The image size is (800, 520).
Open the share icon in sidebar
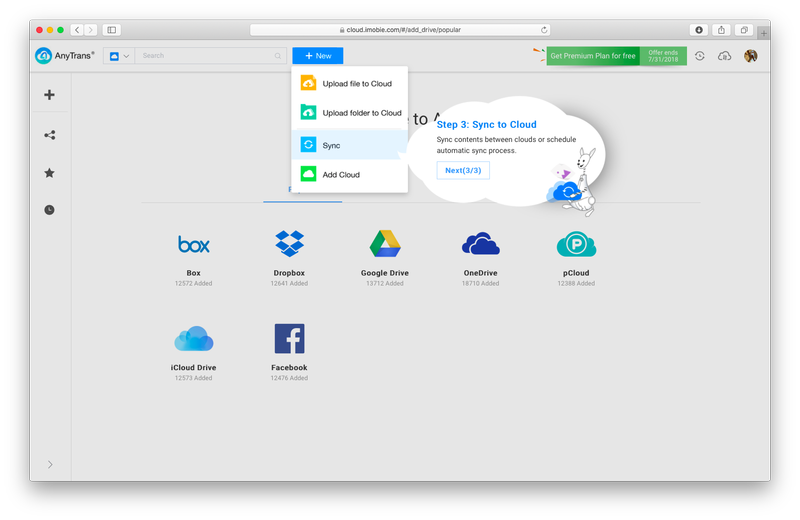click(x=49, y=135)
